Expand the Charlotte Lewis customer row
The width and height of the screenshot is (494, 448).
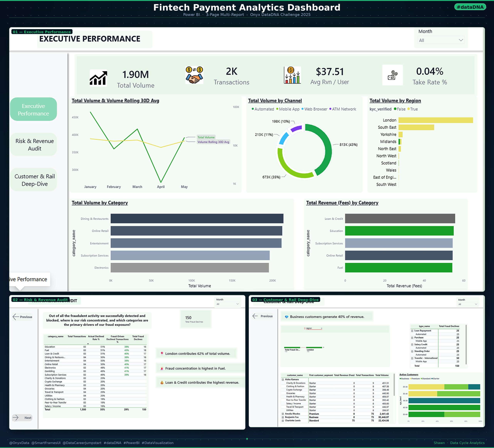coord(283,421)
